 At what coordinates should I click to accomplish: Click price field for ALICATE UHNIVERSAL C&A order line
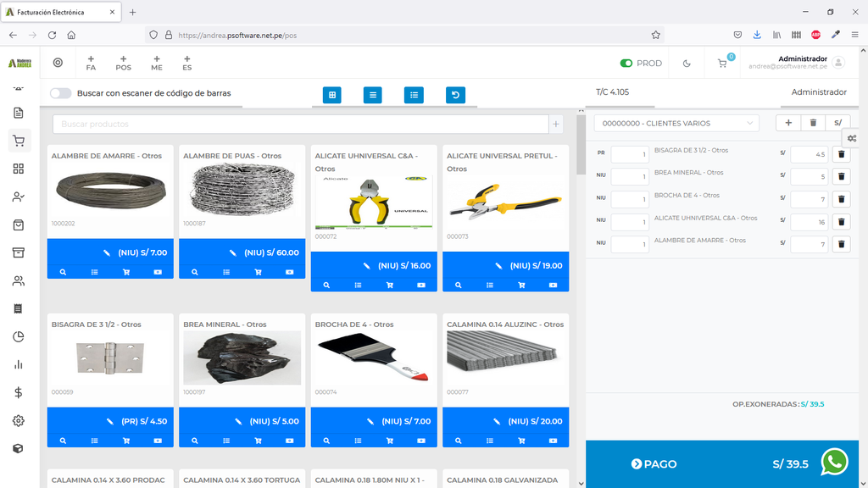[809, 222]
